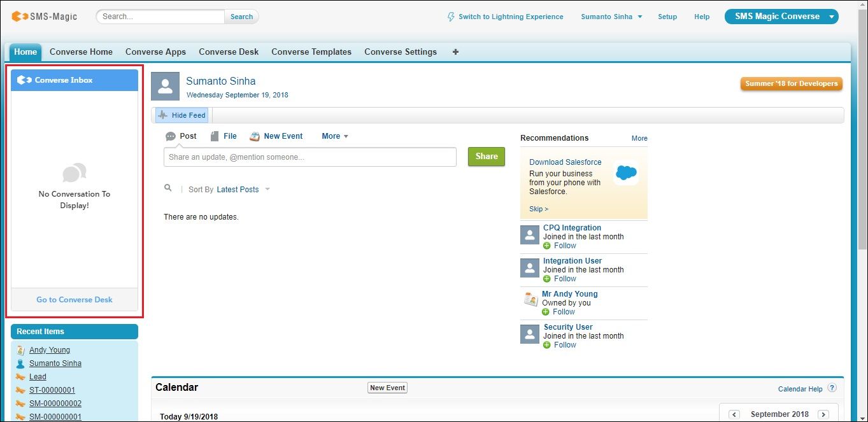Click the Security User avatar
The image size is (868, 422).
530,334
